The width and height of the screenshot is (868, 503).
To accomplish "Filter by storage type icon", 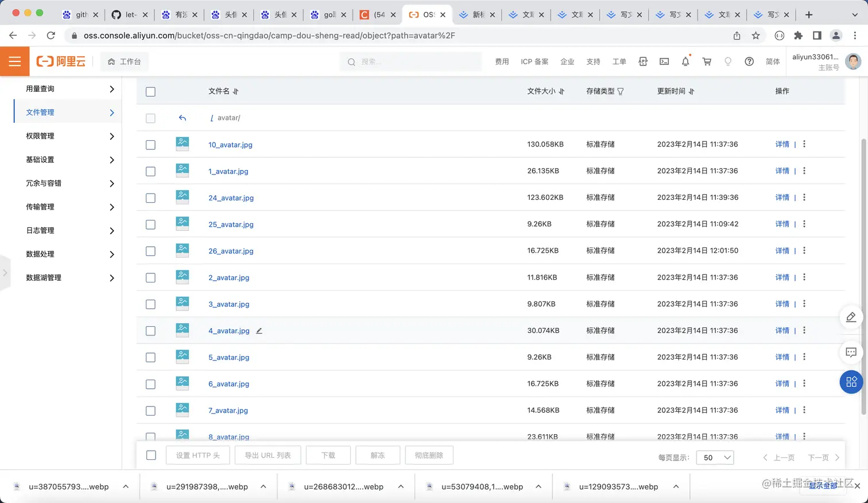I will [x=621, y=91].
